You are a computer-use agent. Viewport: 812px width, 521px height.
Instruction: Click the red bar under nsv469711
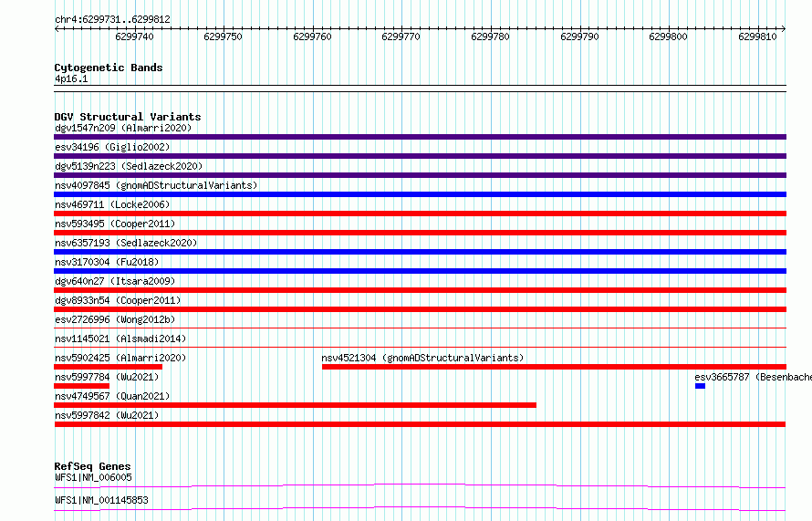tap(420, 214)
